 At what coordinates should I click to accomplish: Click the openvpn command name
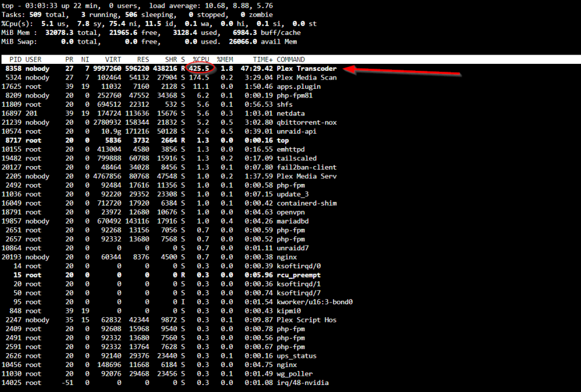tap(290, 212)
